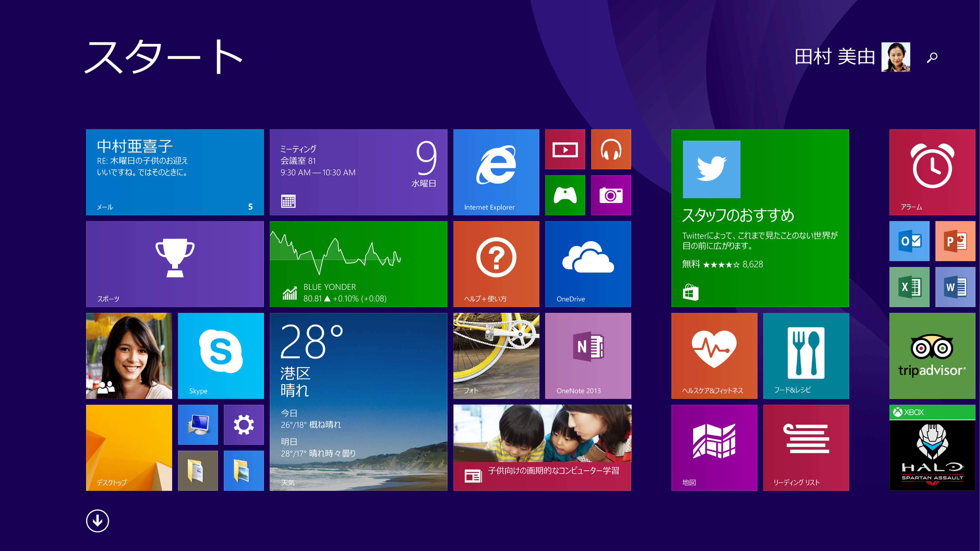Open the camera app
Screen dimensions: 980x551
[610, 195]
